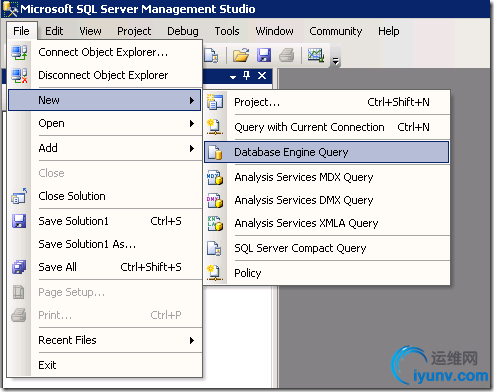Click the Print printer icon in File menu
This screenshot has width=494, height=392.
tap(19, 315)
